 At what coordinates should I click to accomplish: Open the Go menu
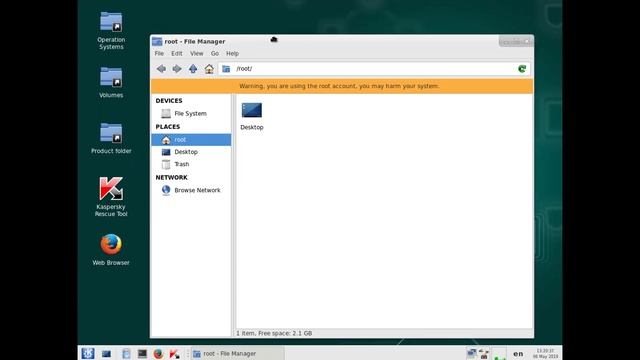pos(215,53)
